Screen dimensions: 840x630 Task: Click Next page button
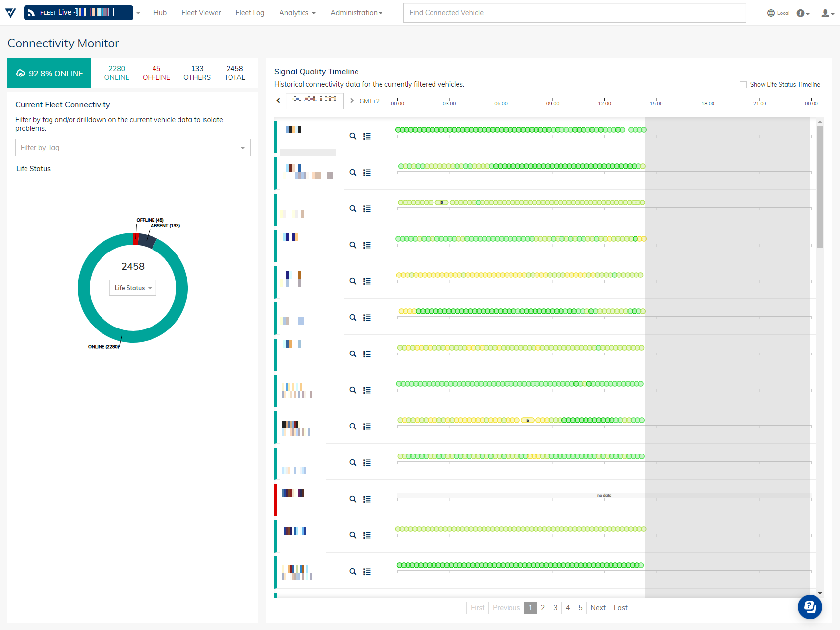(598, 608)
